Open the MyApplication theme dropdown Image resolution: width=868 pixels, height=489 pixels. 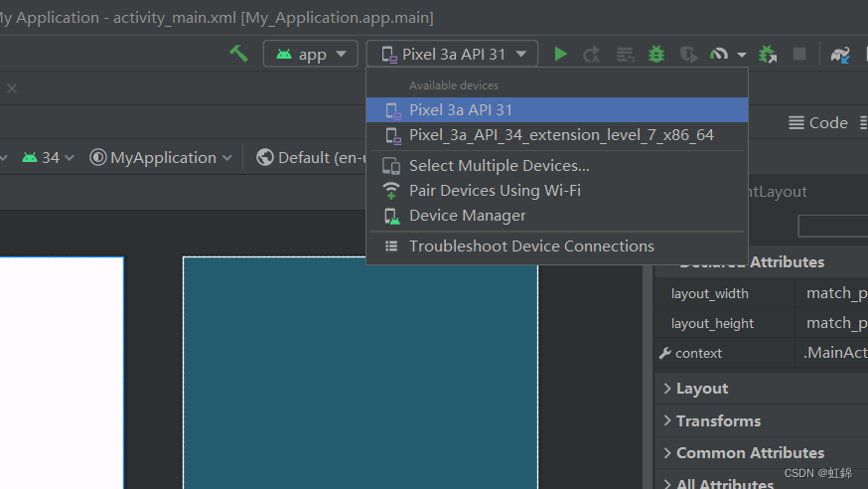pyautogui.click(x=161, y=157)
